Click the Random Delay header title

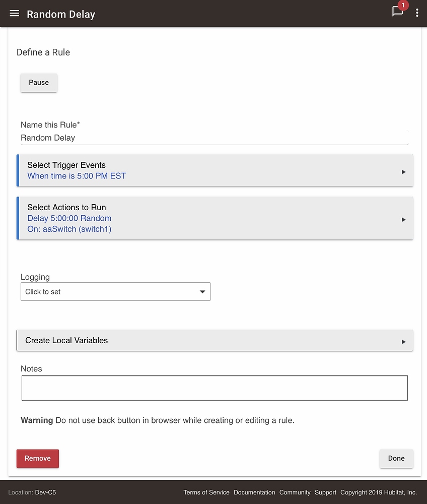61,14
